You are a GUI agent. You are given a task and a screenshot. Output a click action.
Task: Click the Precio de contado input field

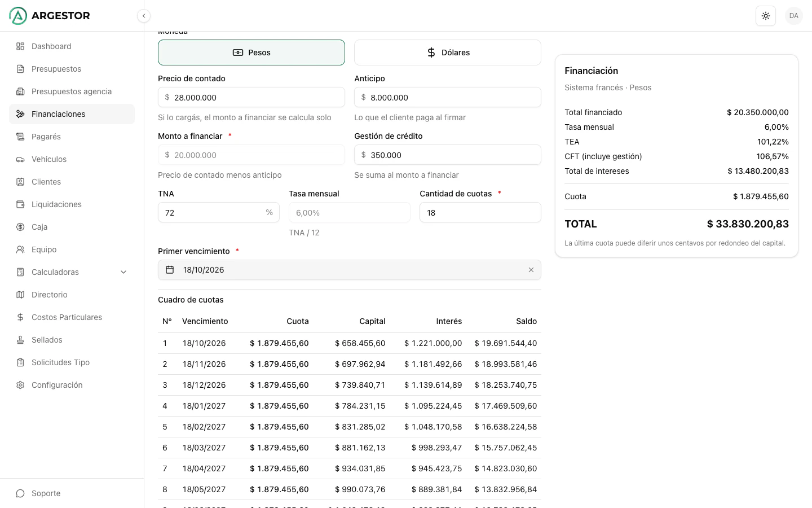click(x=251, y=97)
